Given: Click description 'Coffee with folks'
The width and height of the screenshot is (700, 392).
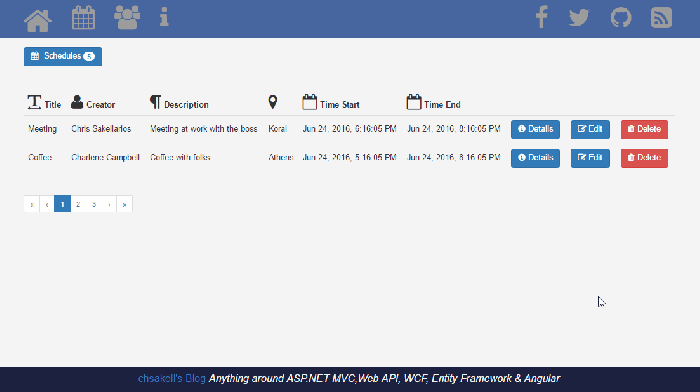Looking at the screenshot, I should tap(180, 158).
